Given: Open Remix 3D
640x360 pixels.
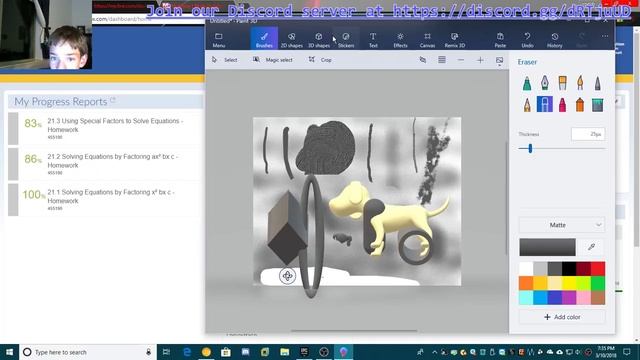Looking at the screenshot, I should coord(455,39).
